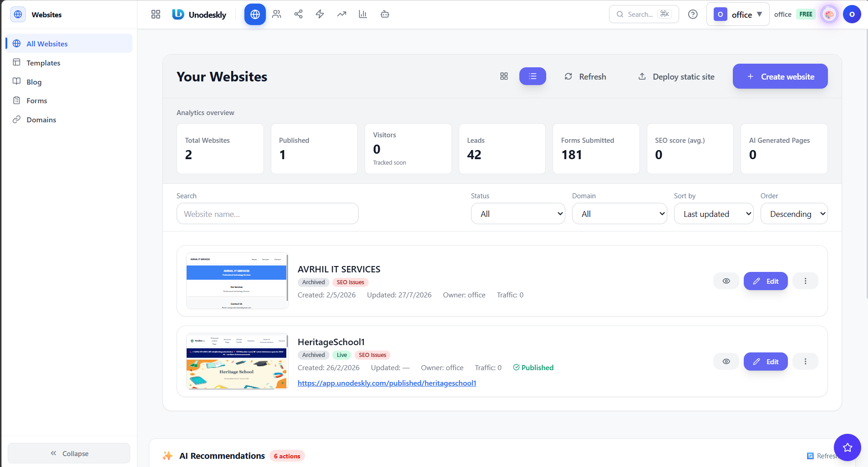The height and width of the screenshot is (467, 868).
Task: Select All Websites in the sidebar
Action: [69, 44]
